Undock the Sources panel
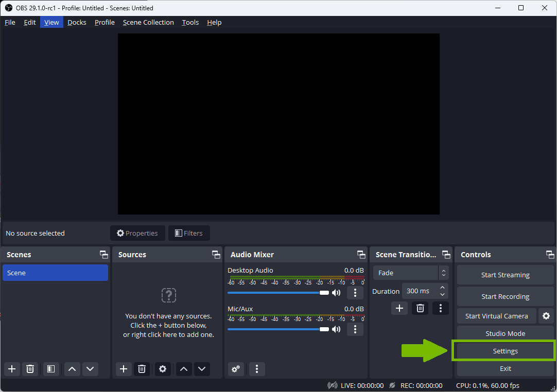557x392 pixels. 216,255
